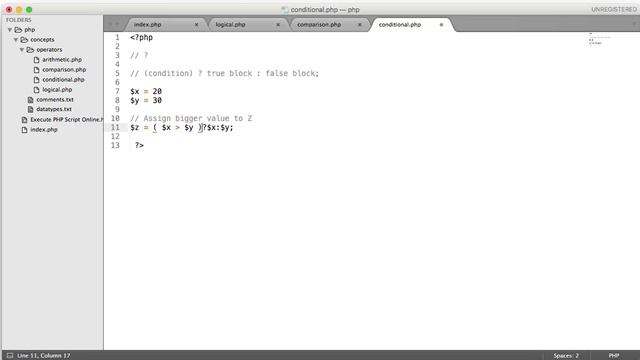Click the tab history forward arrow

118,24
